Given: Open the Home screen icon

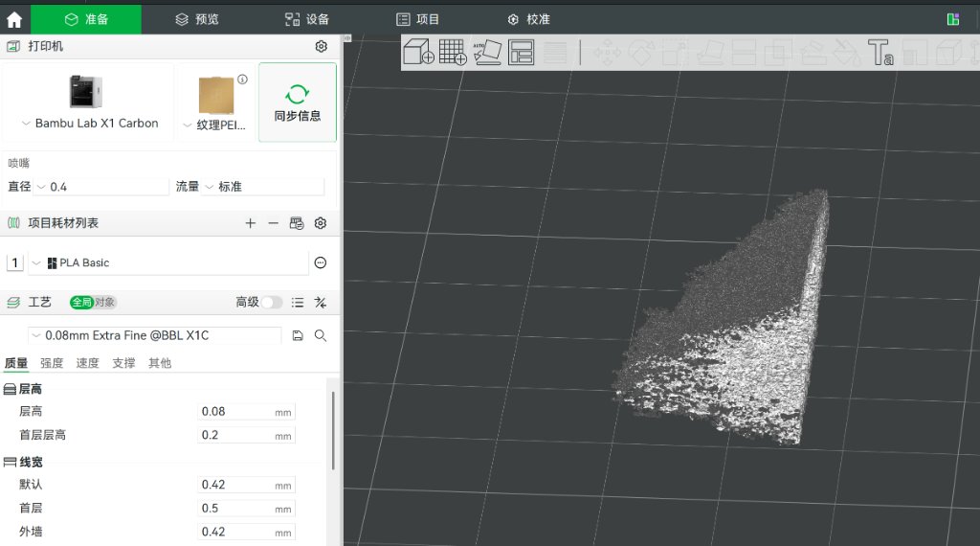Looking at the screenshot, I should tap(14, 20).
